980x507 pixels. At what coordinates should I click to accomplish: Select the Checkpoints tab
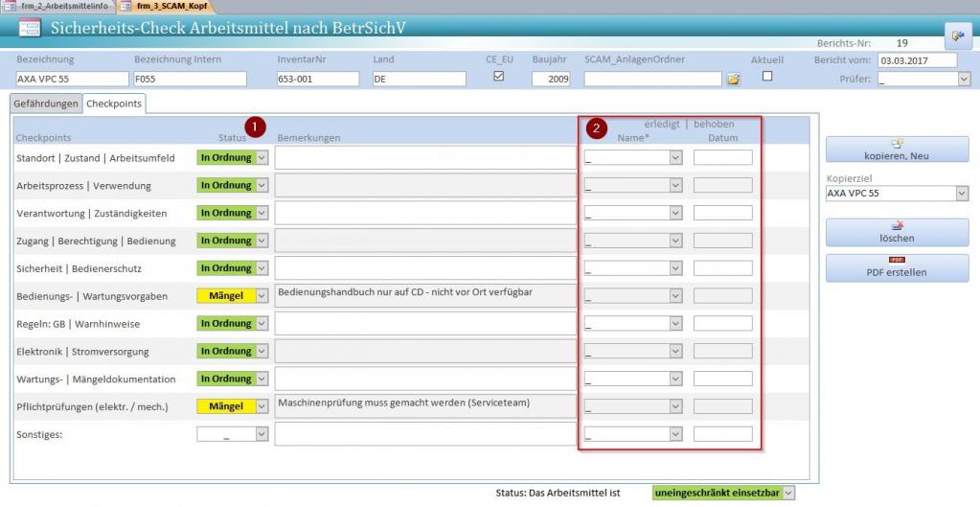pyautogui.click(x=114, y=104)
